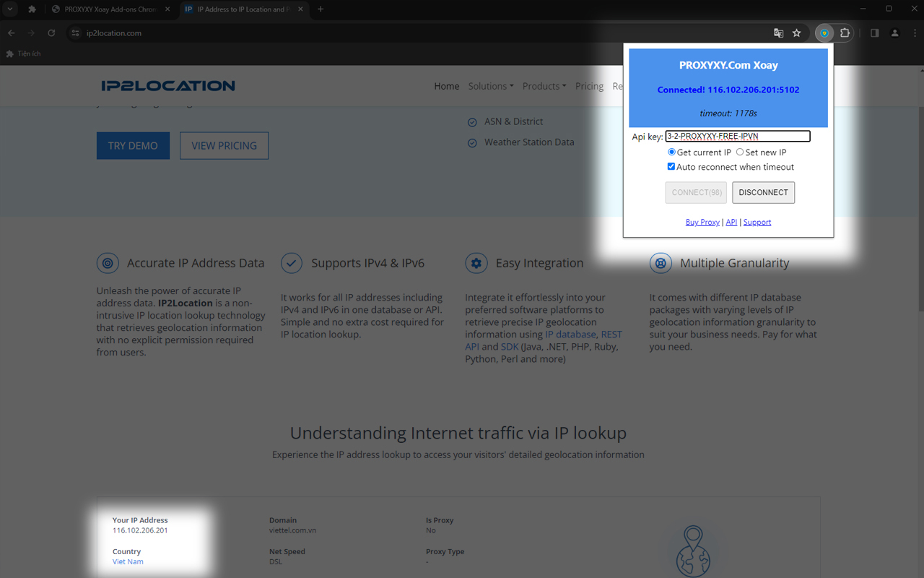Open the Pricing menu item

pos(589,86)
